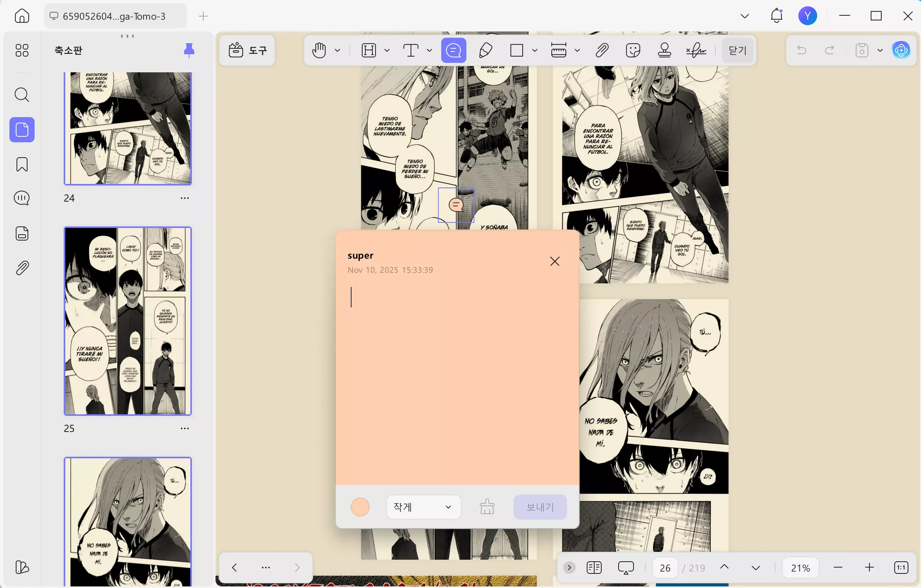Select the stamp tool icon
This screenshot has height=588, width=921.
pos(665,50)
